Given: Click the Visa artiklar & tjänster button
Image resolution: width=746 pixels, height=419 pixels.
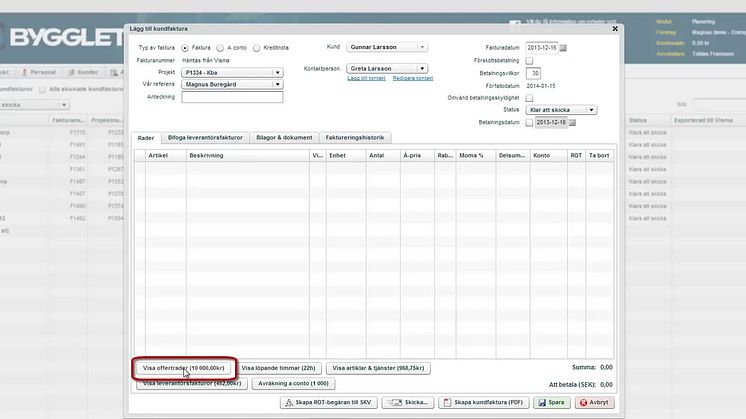Looking at the screenshot, I should click(x=378, y=368).
